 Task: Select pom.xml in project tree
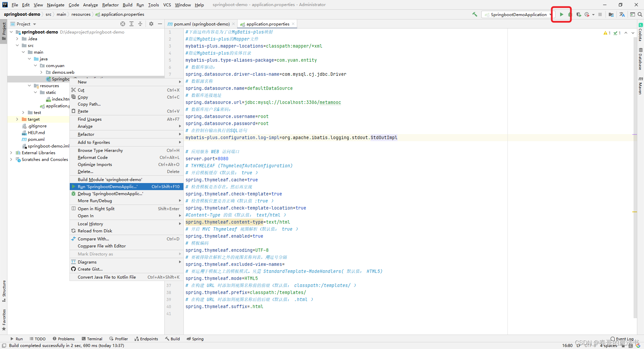(x=36, y=139)
